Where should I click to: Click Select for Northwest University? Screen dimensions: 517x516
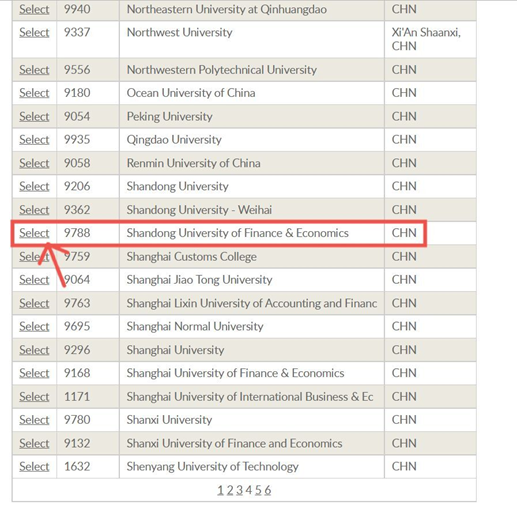[x=34, y=32]
